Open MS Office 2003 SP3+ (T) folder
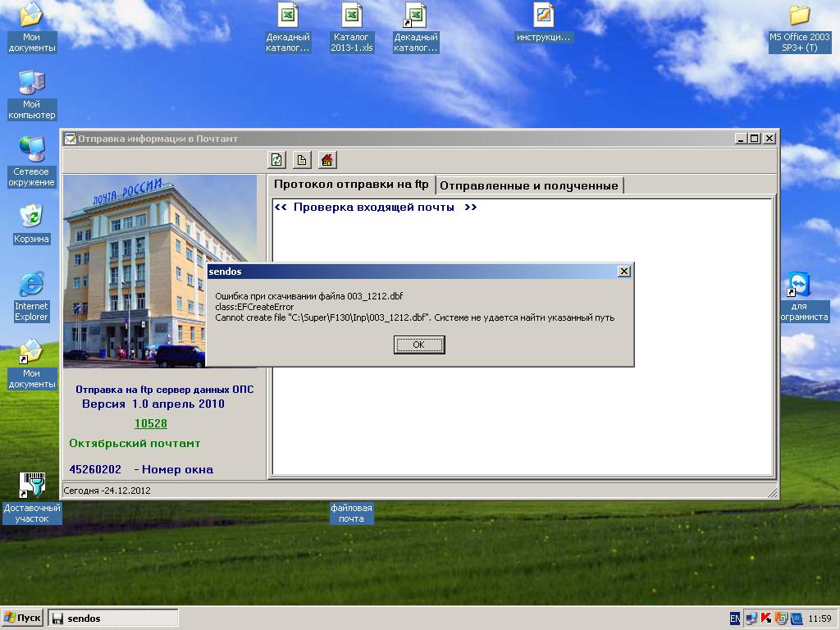Viewport: 840px width, 630px height. click(x=799, y=28)
